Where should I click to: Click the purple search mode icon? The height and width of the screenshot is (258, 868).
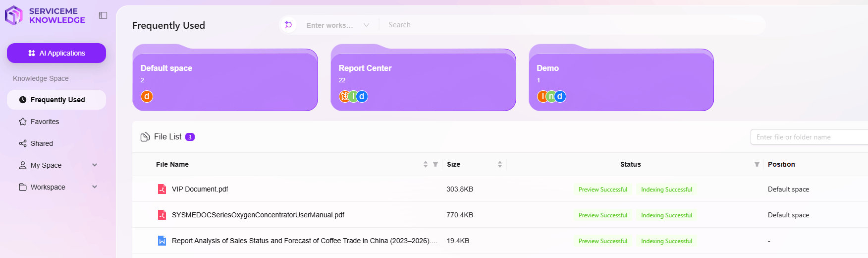(x=288, y=25)
